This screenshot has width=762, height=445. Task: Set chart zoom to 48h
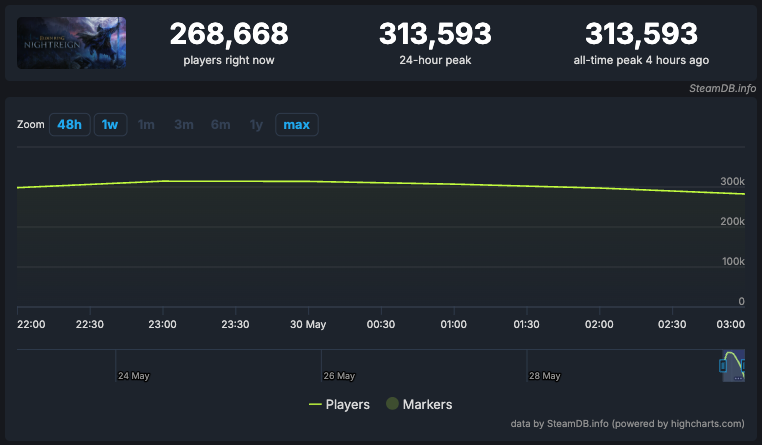pos(69,125)
